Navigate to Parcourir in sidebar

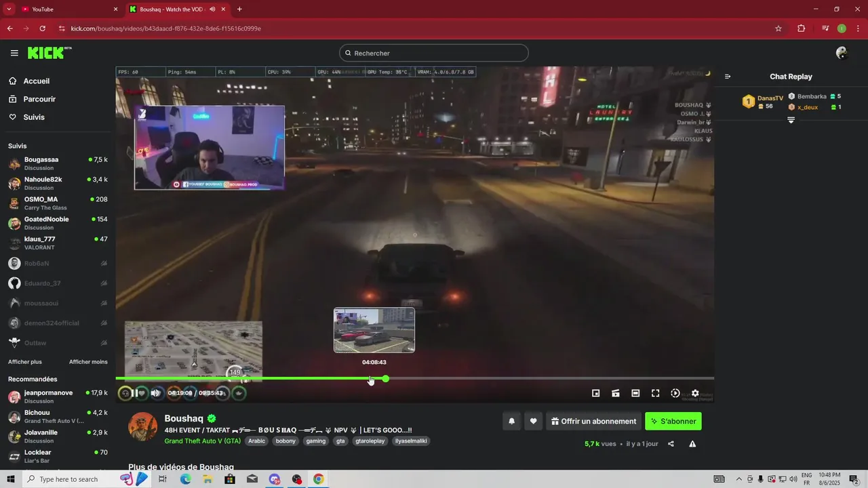(x=58, y=99)
